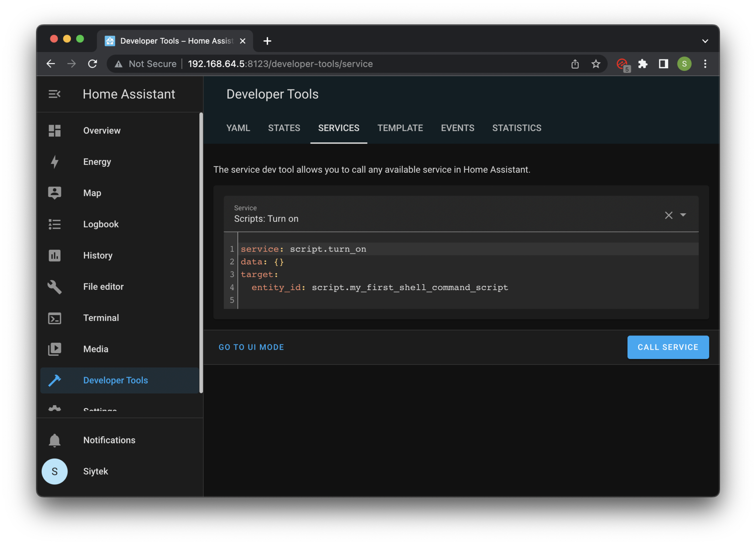The width and height of the screenshot is (756, 545).
Task: Click the Notifications bell icon
Action: pyautogui.click(x=55, y=440)
